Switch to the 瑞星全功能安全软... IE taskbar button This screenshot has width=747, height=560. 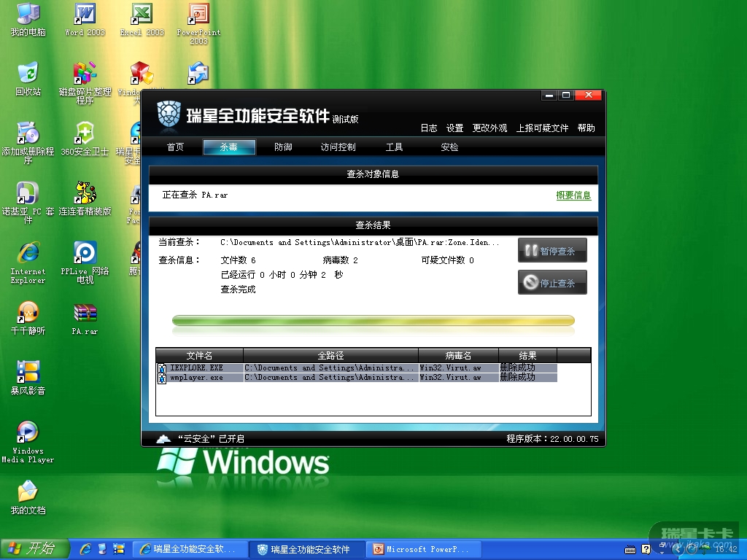click(189, 549)
